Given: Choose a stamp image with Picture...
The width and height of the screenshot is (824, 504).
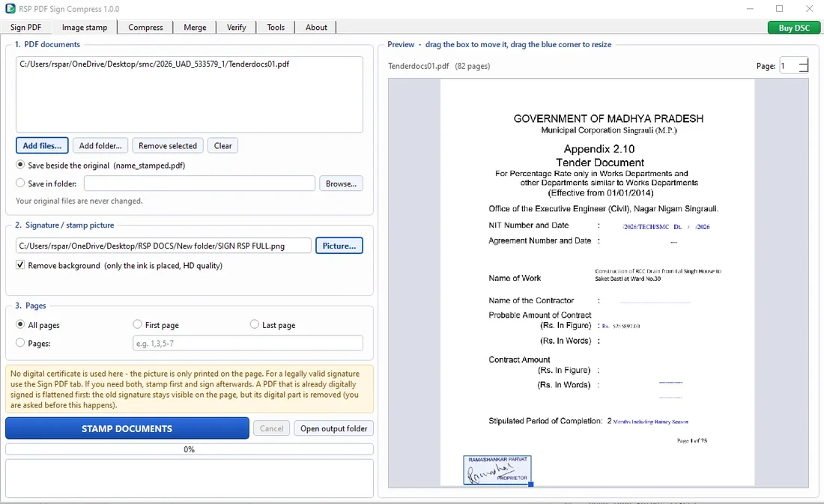Looking at the screenshot, I should coord(339,246).
